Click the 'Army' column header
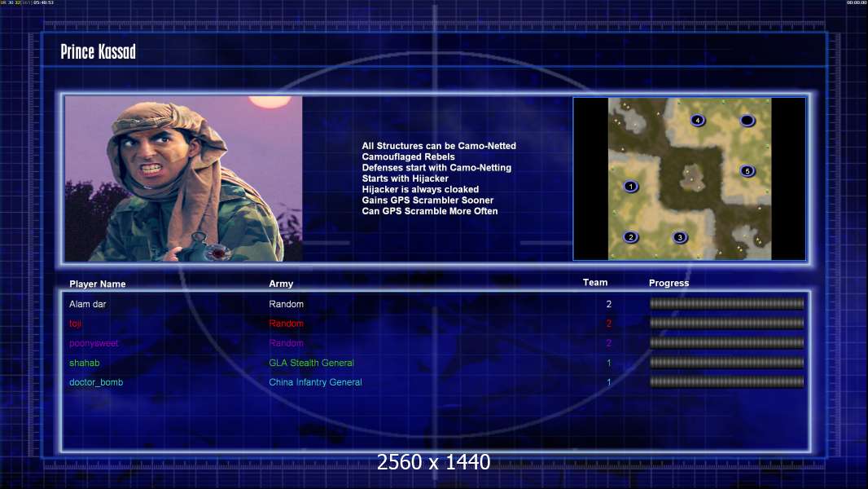Viewport: 868px width, 489px height. [x=281, y=284]
